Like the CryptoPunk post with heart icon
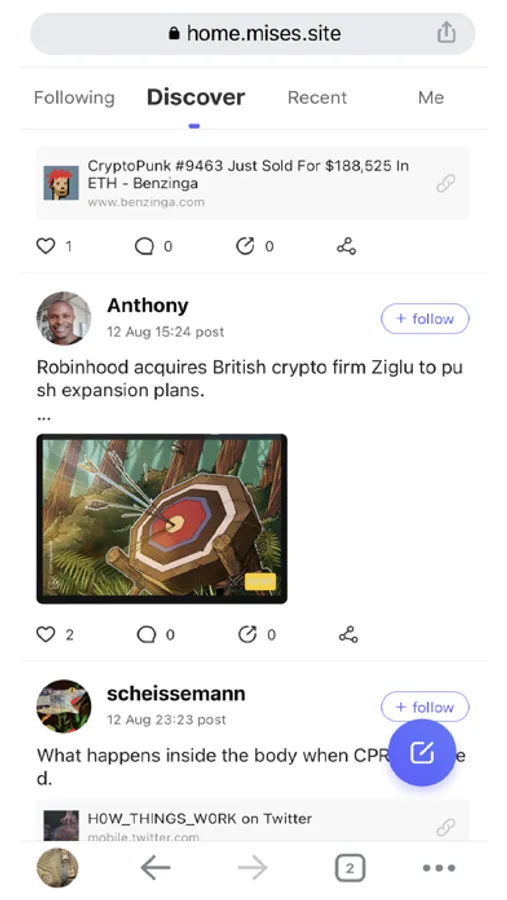The height and width of the screenshot is (900, 507). 46,246
